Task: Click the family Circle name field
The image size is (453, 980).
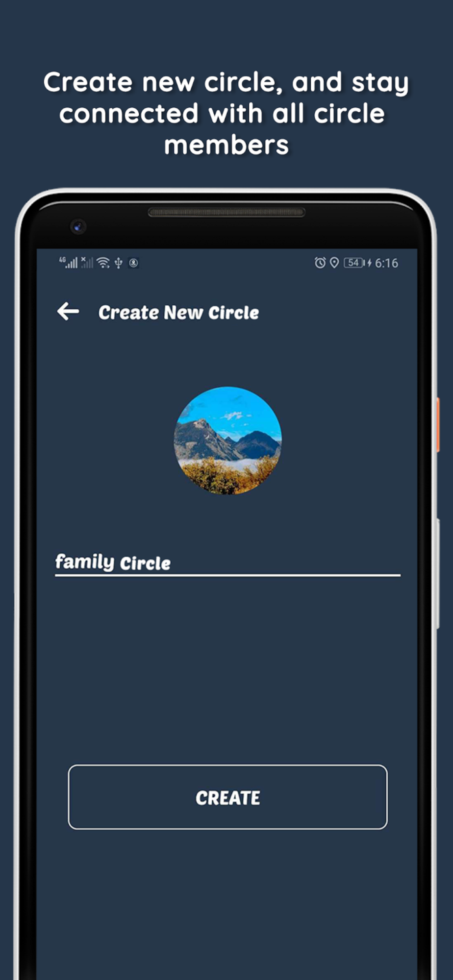Action: tap(227, 563)
